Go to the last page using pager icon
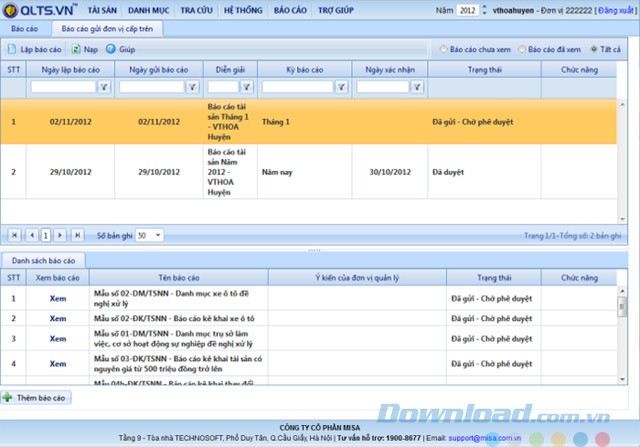The image size is (640, 447). coord(78,235)
